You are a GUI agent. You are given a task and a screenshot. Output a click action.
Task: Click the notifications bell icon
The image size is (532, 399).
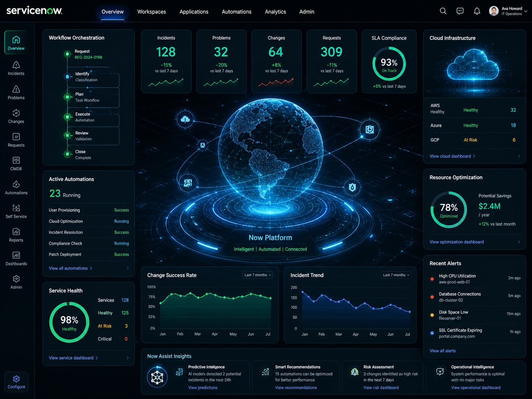tap(477, 11)
